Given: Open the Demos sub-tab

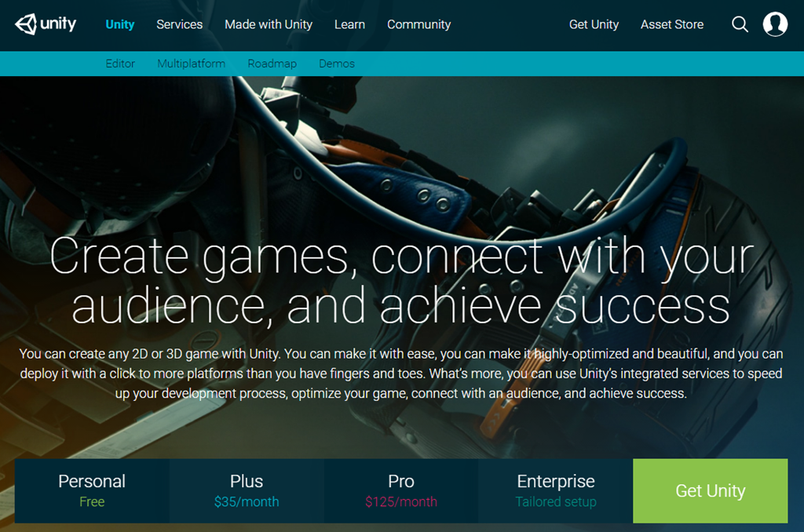Looking at the screenshot, I should pos(337,64).
